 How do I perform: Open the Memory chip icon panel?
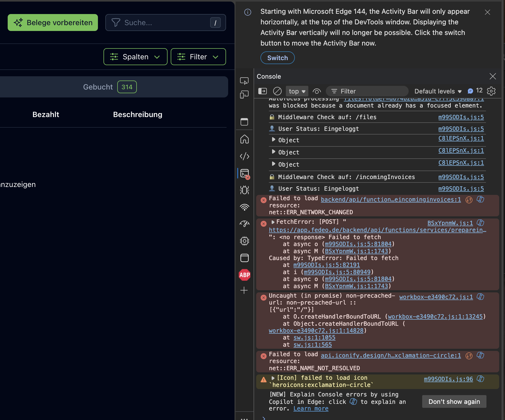pyautogui.click(x=244, y=241)
